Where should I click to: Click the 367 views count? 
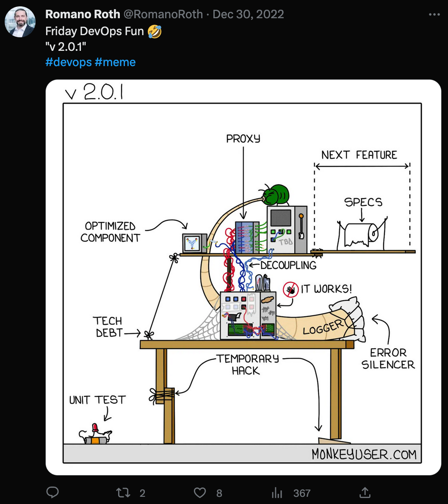302,493
